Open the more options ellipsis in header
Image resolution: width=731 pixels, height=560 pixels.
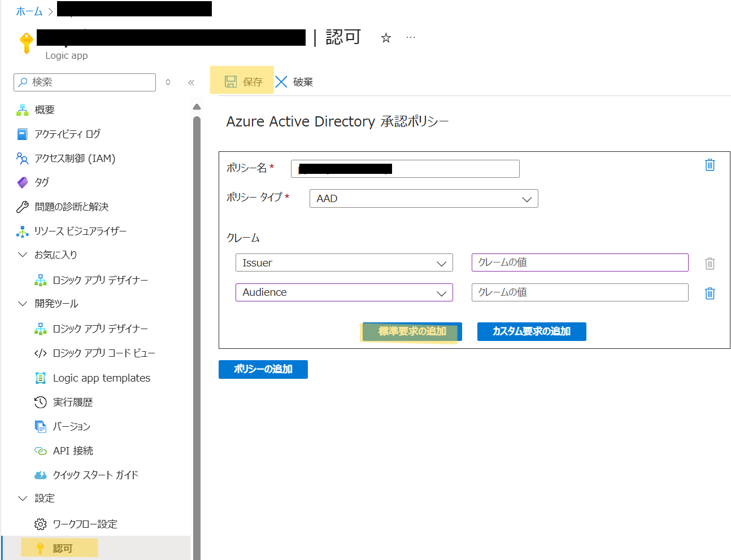(x=411, y=38)
